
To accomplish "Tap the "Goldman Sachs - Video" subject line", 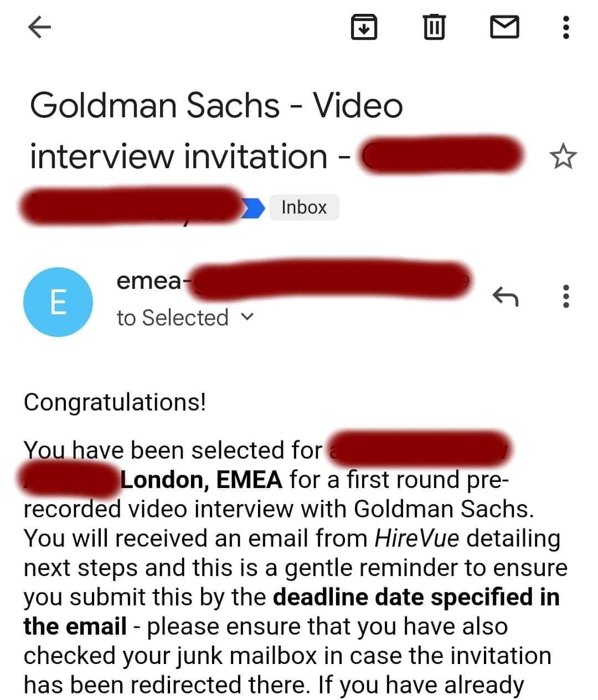I will pyautogui.click(x=216, y=105).
